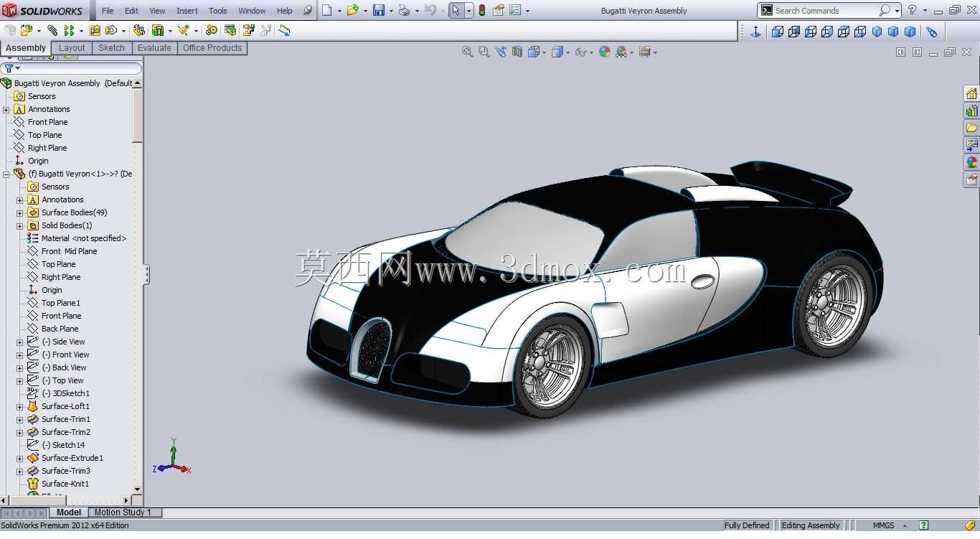
Task: Open the Appearances color ball icon in task pane
Action: (971, 162)
